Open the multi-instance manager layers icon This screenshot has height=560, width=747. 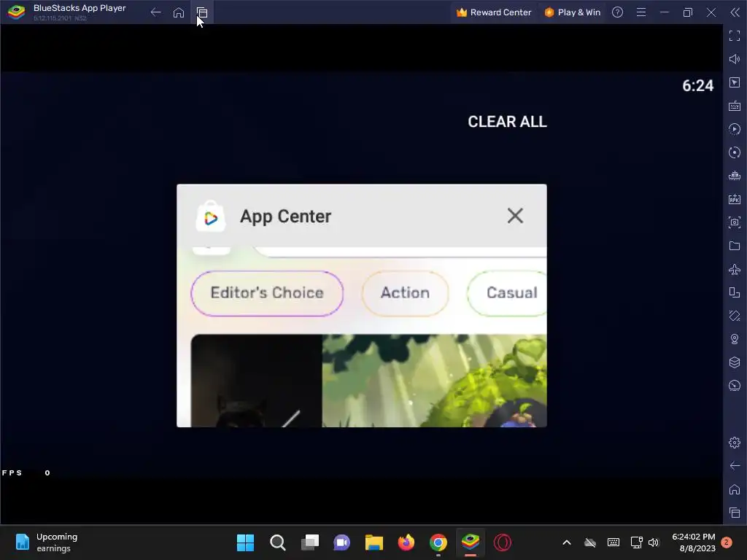(x=735, y=362)
